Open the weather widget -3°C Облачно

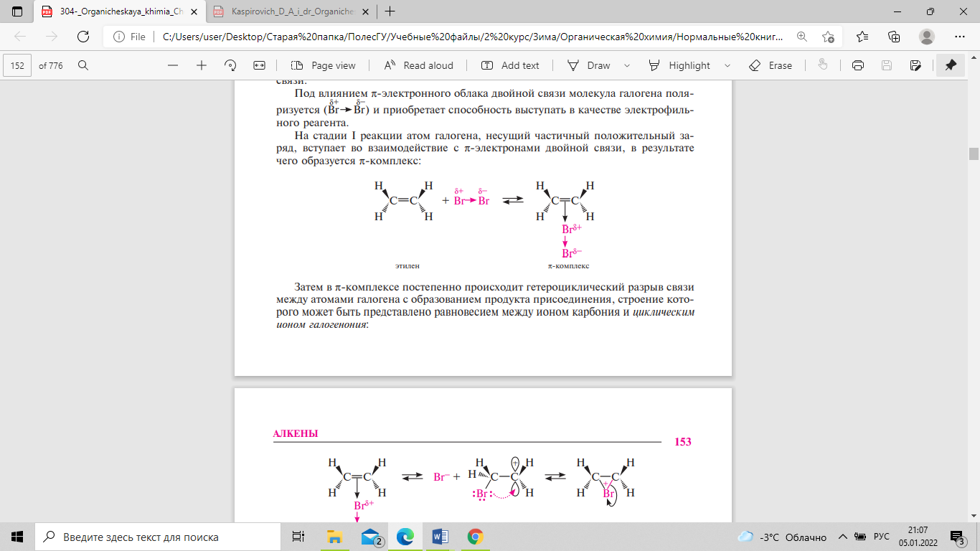[x=782, y=537]
